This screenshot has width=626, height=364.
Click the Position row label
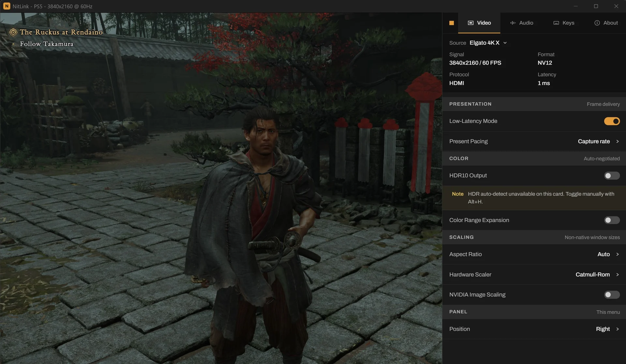(459, 329)
